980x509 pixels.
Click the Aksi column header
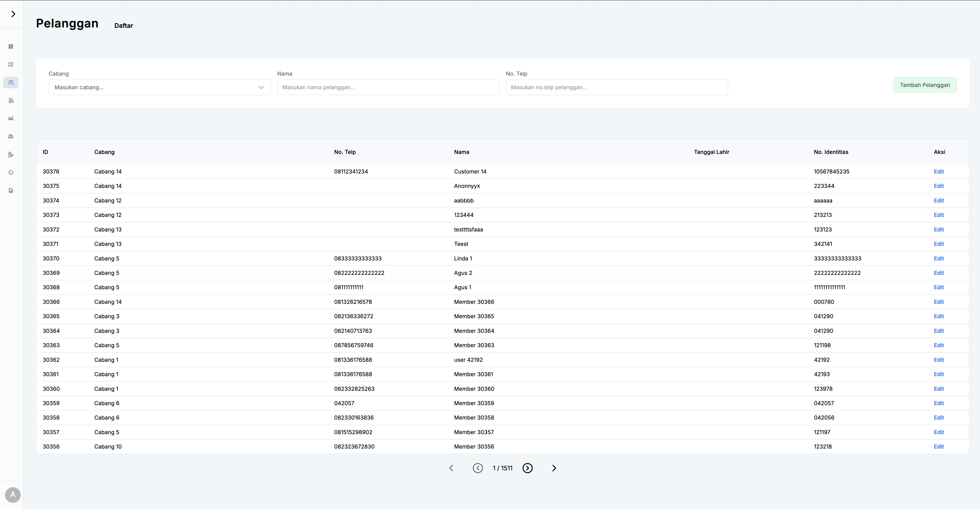(x=939, y=152)
